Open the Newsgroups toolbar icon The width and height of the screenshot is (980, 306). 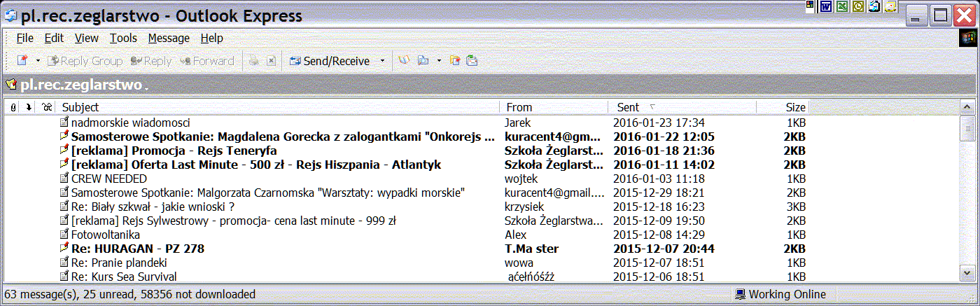pos(455,61)
